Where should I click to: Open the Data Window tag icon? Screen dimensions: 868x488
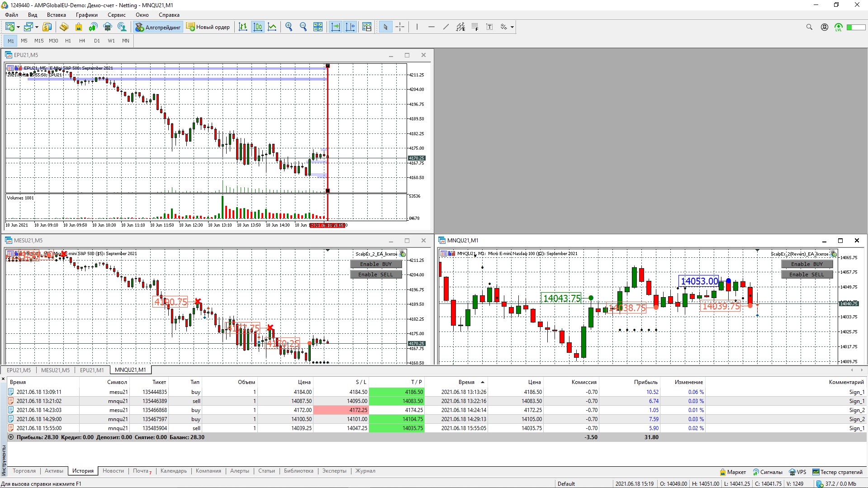click(64, 27)
